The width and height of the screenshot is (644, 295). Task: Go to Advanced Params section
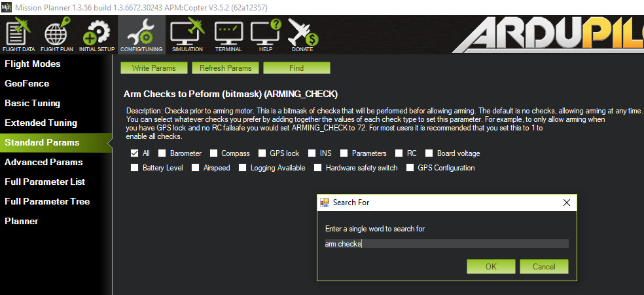click(x=43, y=162)
